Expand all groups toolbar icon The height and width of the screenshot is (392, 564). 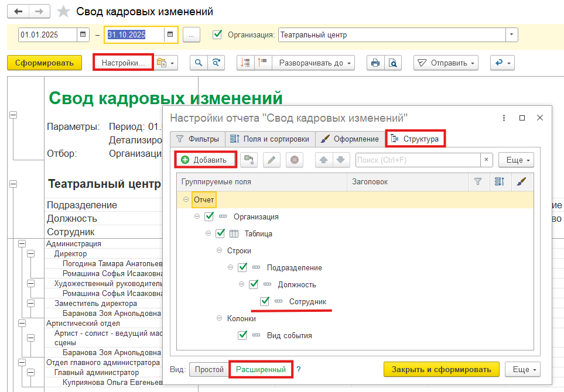point(263,63)
